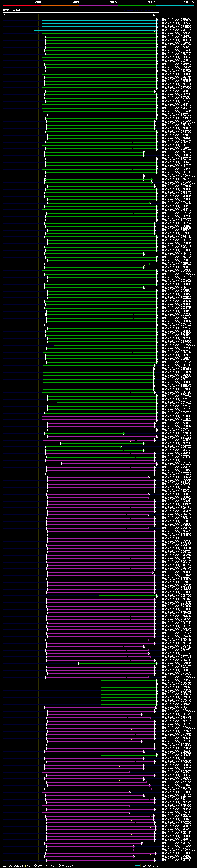The height and width of the screenshot is (868, 197).
Task: Open hit UniRef100_B4XI11
Action: 177,799
